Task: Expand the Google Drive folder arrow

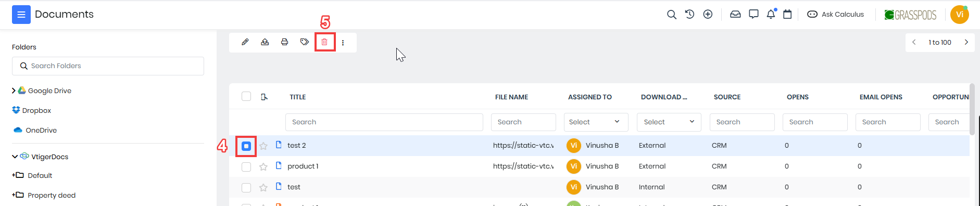Action: [x=14, y=91]
